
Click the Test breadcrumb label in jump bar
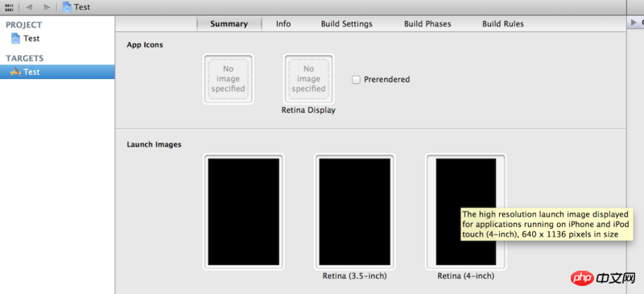[x=82, y=7]
